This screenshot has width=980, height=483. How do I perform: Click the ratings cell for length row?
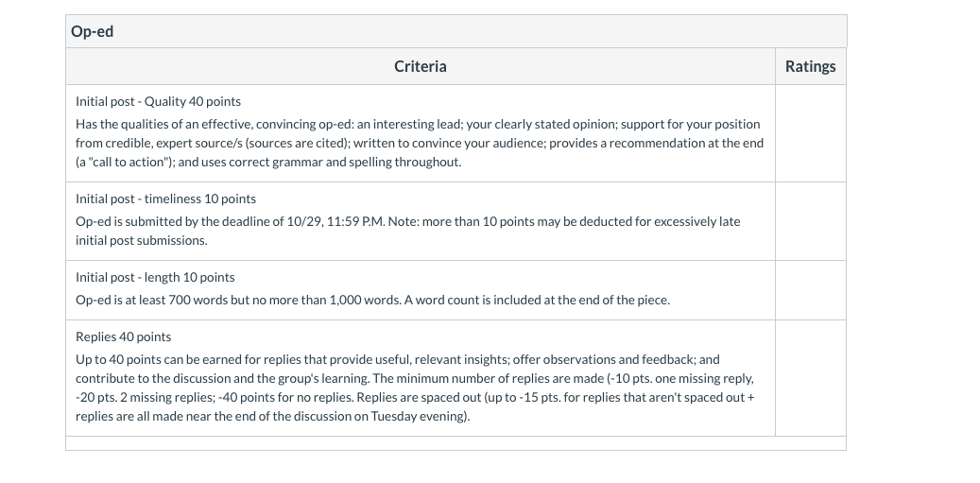811,290
